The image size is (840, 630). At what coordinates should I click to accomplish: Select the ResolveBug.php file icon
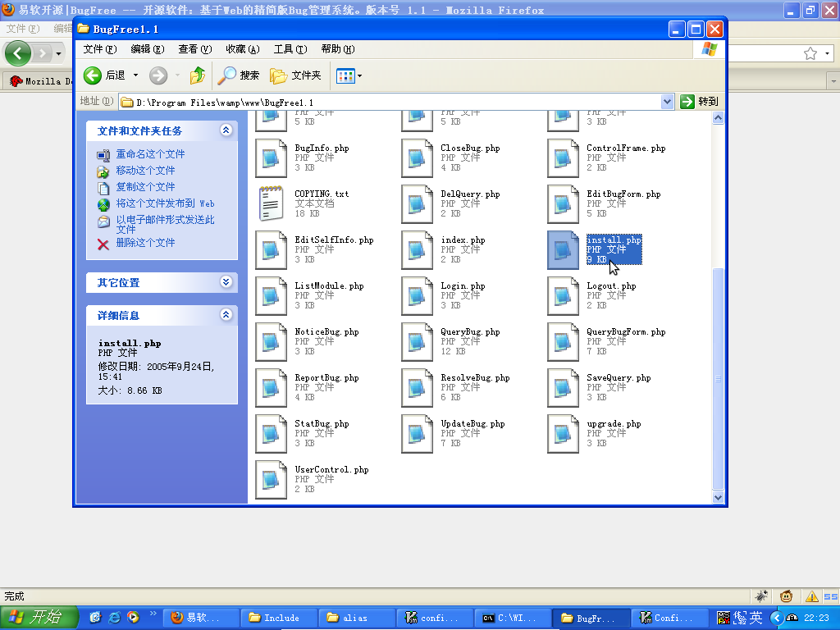pos(417,388)
